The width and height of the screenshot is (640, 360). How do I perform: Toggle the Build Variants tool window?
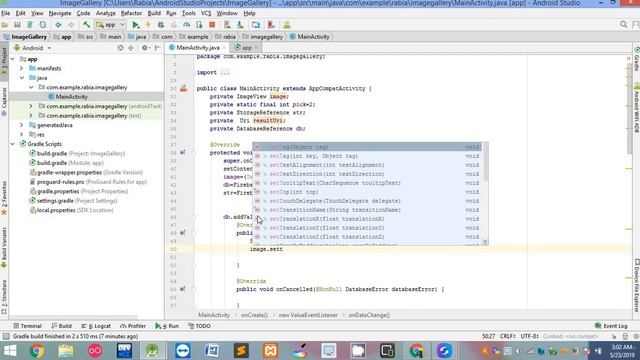tap(4, 247)
